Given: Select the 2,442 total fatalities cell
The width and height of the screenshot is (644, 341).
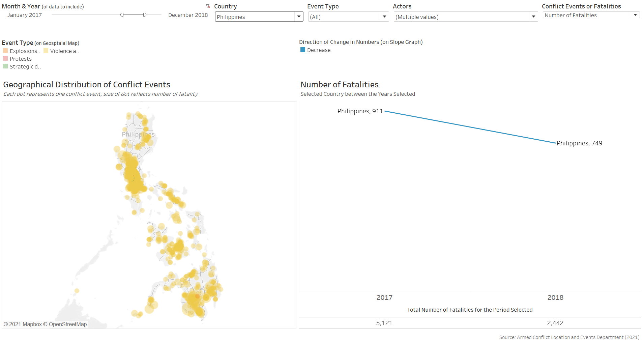Looking at the screenshot, I should point(555,323).
